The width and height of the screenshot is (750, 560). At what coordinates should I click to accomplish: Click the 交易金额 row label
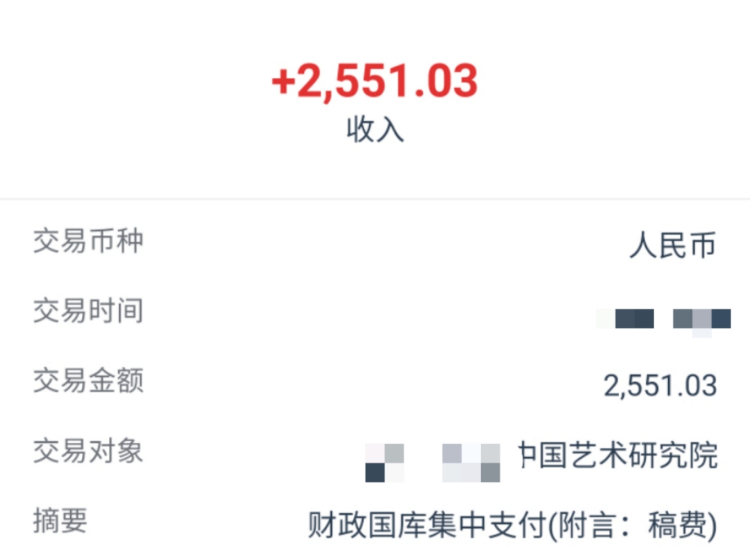coord(88,380)
